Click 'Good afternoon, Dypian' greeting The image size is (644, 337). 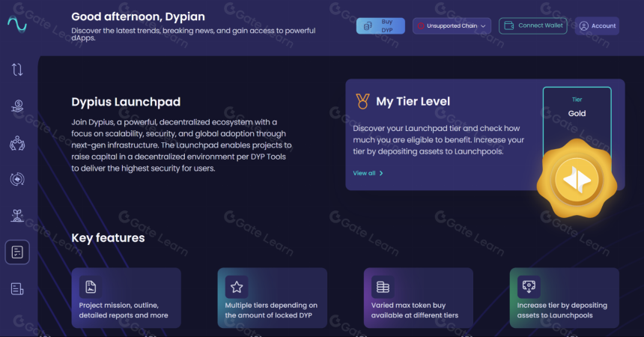tap(138, 16)
